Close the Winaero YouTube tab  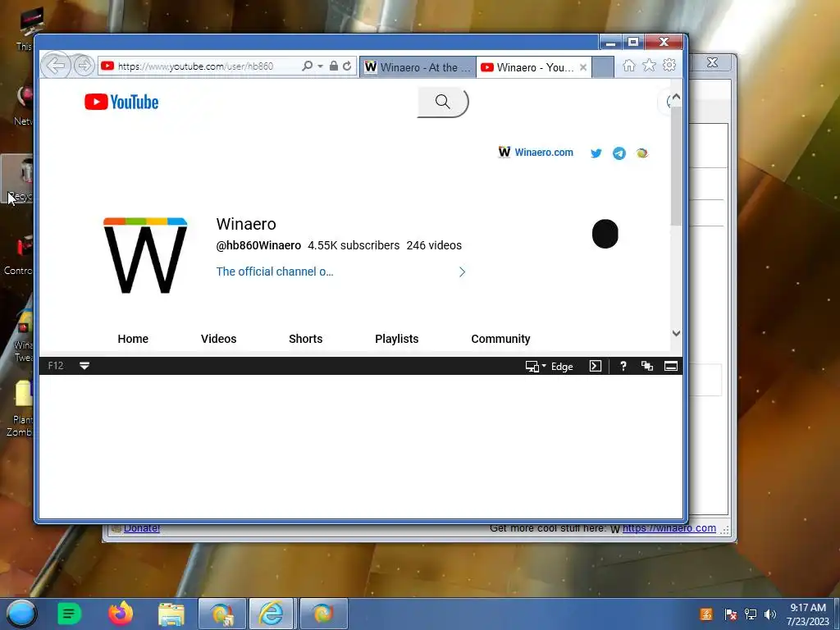click(583, 67)
